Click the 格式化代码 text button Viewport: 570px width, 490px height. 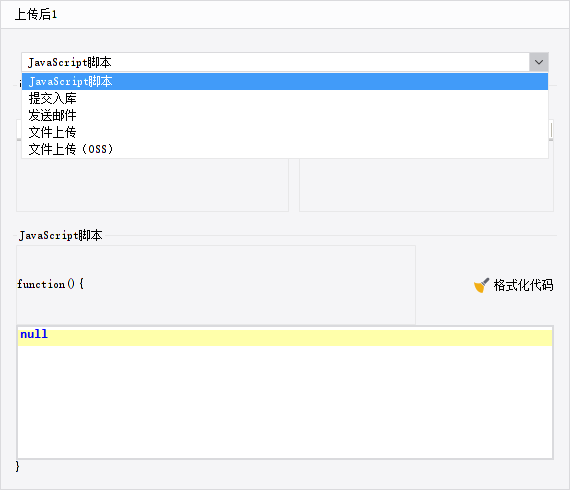coord(523,285)
